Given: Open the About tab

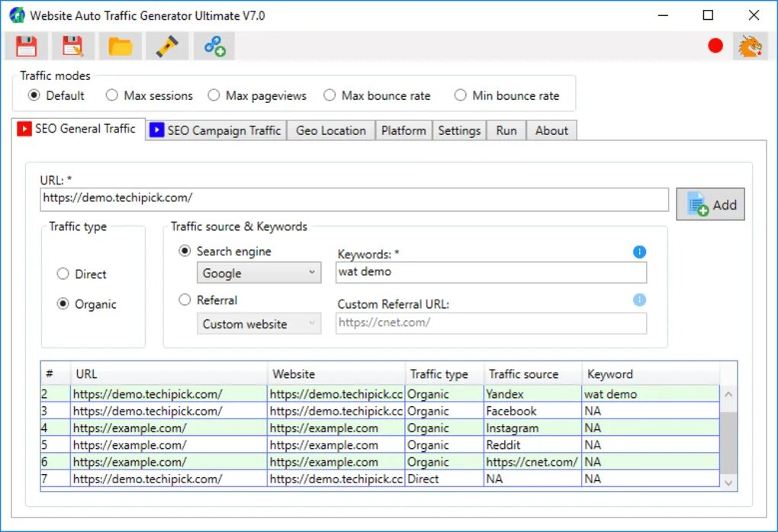Looking at the screenshot, I should [551, 130].
